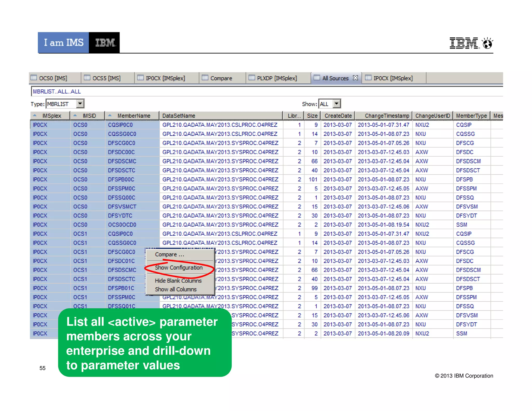The width and height of the screenshot is (532, 411).
Task: Click table icon on PLXDP [IMSplex] tab
Action: coord(252,78)
